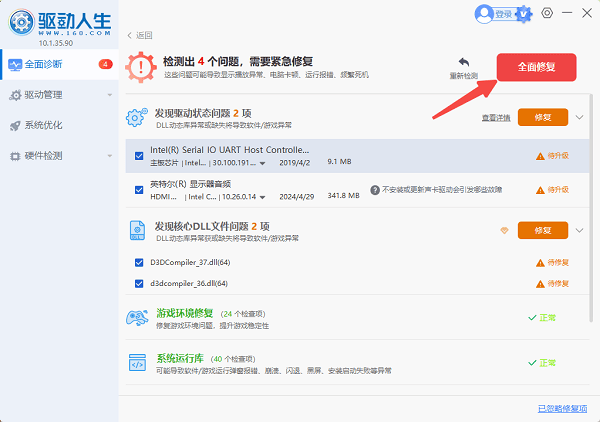Image resolution: width=600 pixels, height=422 pixels.
Task: Collapse the driver status issues section chevron
Action: tap(579, 117)
